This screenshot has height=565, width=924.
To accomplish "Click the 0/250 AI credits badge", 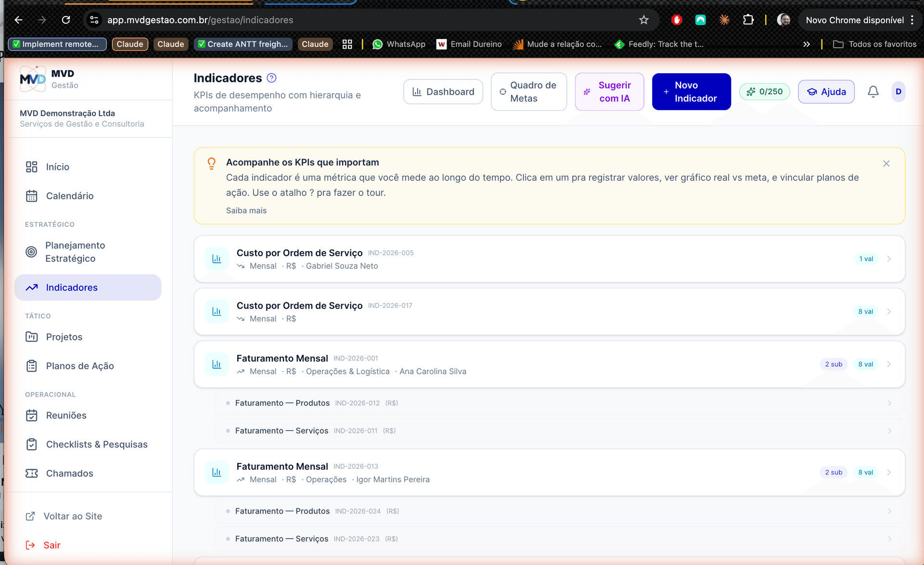I will point(764,91).
